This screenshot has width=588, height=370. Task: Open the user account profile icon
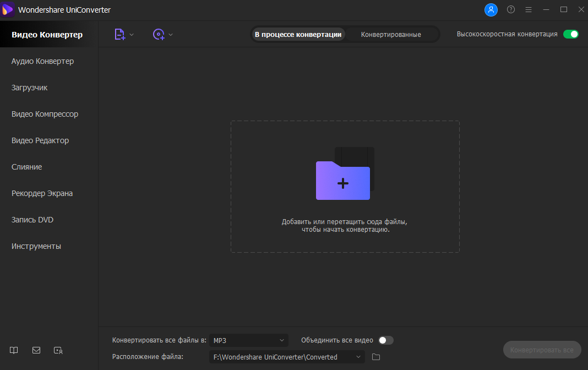tap(491, 10)
